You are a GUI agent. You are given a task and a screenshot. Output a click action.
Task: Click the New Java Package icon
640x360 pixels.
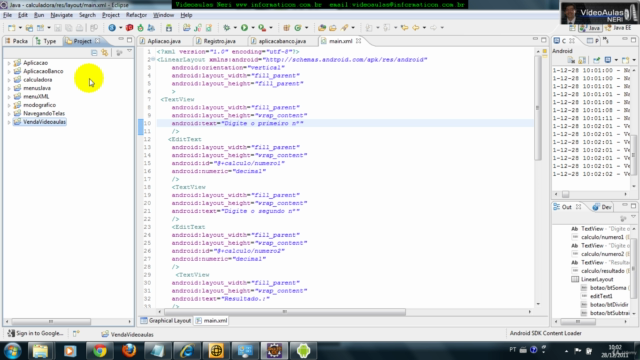pos(287,28)
